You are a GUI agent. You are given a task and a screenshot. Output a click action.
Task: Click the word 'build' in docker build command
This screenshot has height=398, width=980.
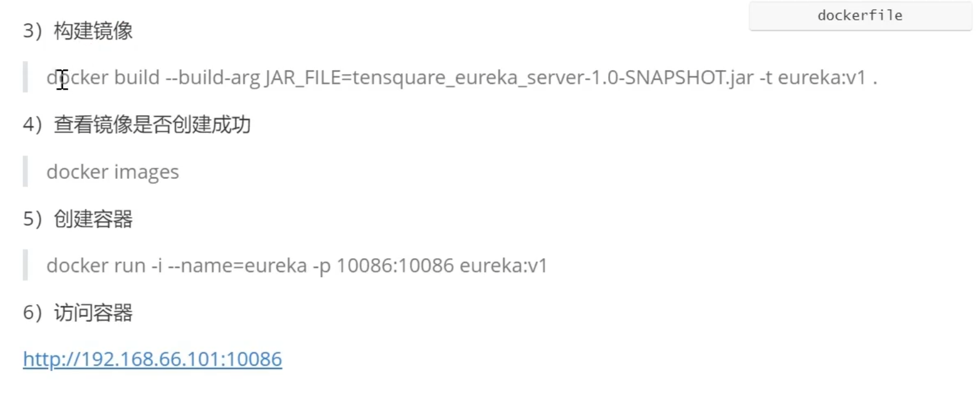pyautogui.click(x=137, y=78)
